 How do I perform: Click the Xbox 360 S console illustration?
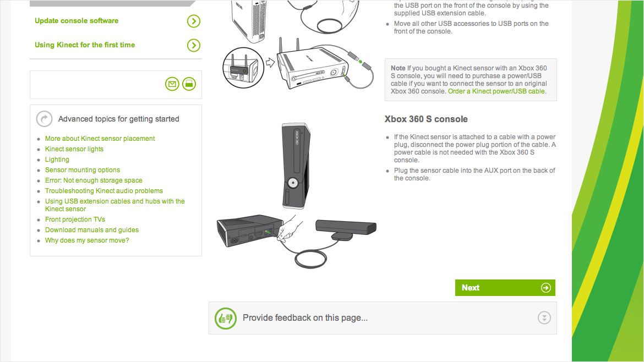pyautogui.click(x=297, y=195)
